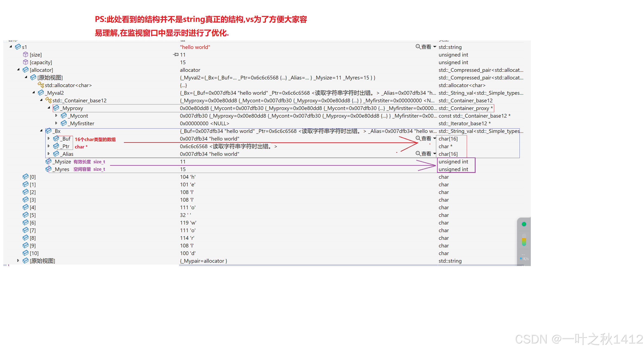Click the "hello world" value of s1
Screen dimensions: 644x350
click(x=195, y=47)
